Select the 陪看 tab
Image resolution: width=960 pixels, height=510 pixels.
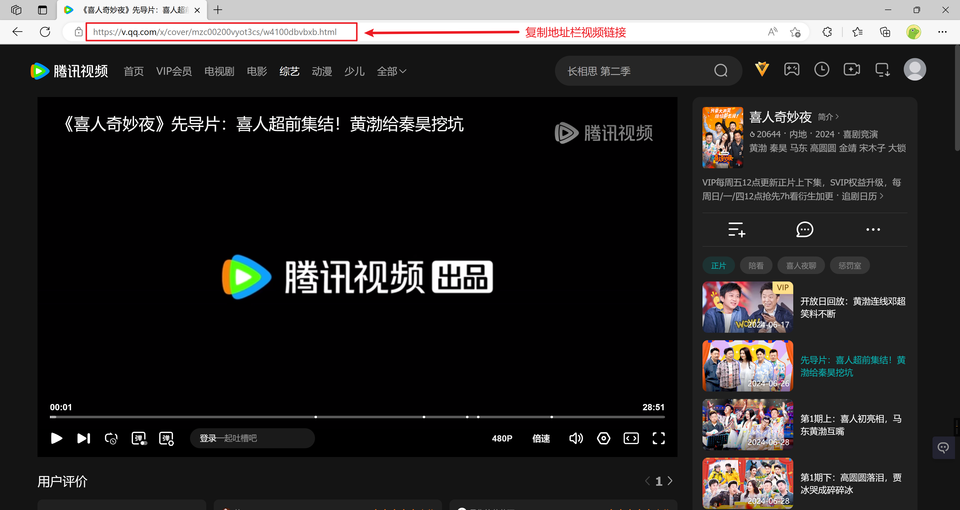click(x=756, y=266)
